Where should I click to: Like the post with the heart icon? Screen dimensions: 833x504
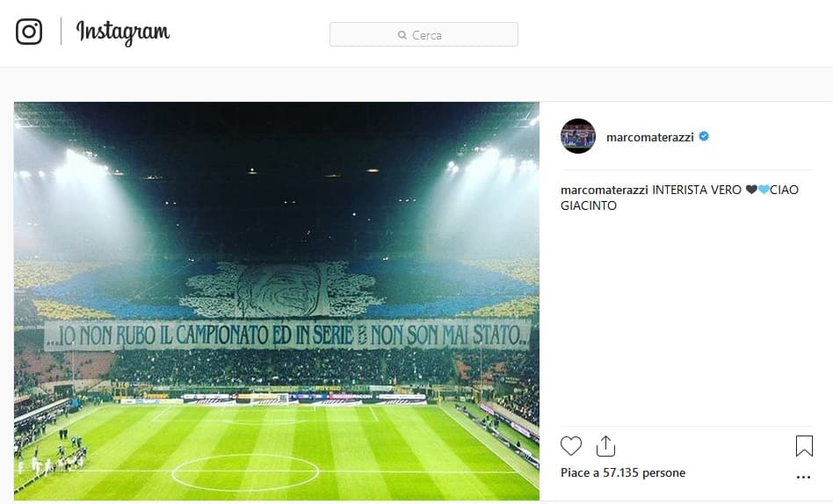click(x=571, y=446)
